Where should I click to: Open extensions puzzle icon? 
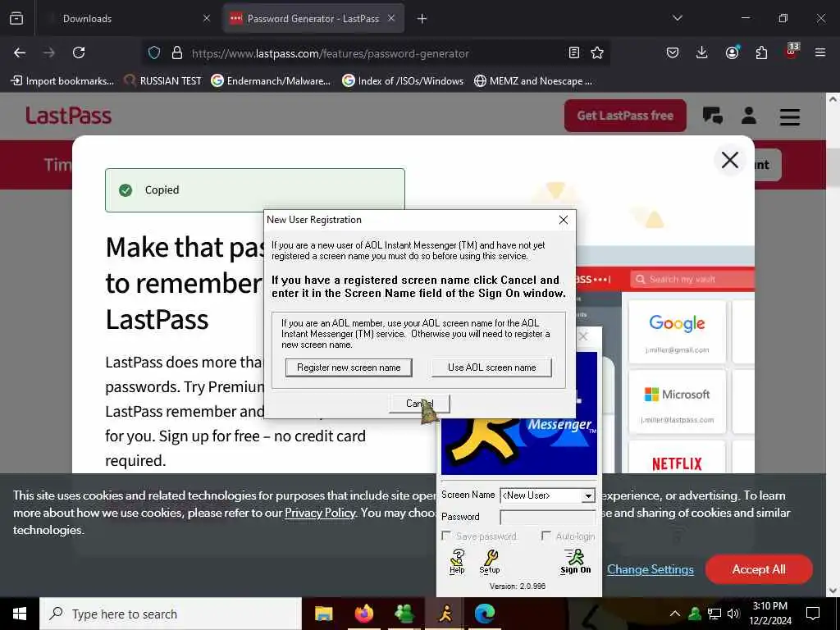pos(761,52)
